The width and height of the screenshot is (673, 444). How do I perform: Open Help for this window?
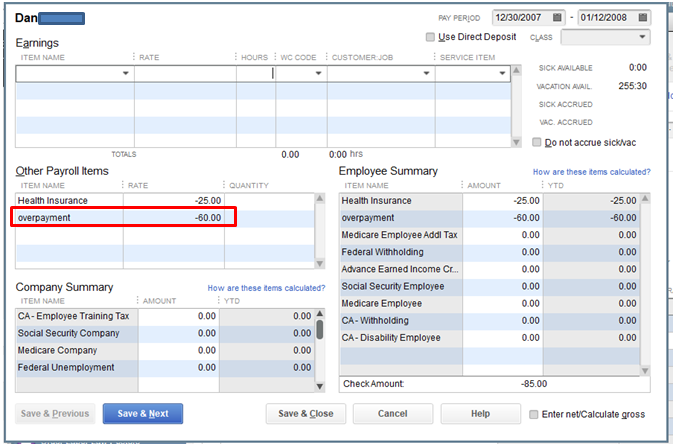[480, 414]
